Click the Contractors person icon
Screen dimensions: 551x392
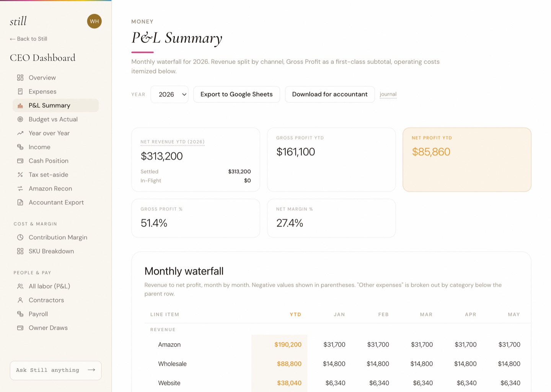tap(20, 300)
